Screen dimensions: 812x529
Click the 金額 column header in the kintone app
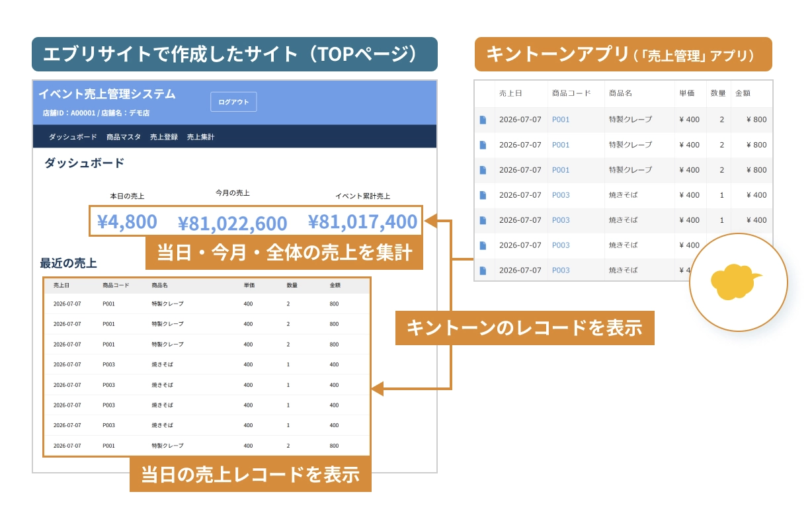[x=743, y=94]
